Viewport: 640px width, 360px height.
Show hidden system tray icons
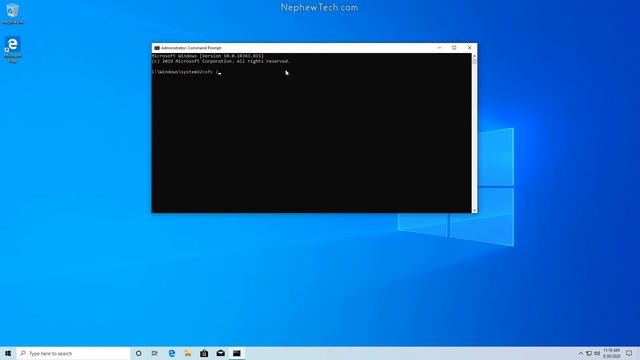click(581, 353)
